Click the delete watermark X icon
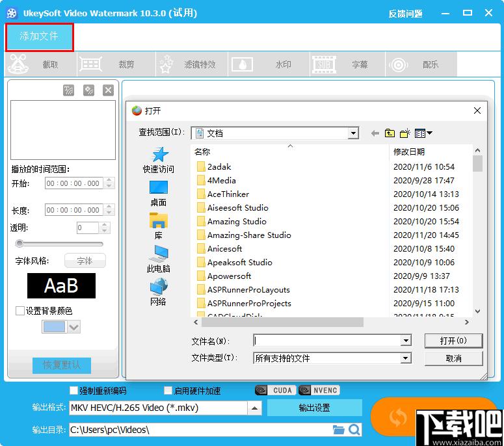Viewport: 504px width, 446px height. pos(109,90)
